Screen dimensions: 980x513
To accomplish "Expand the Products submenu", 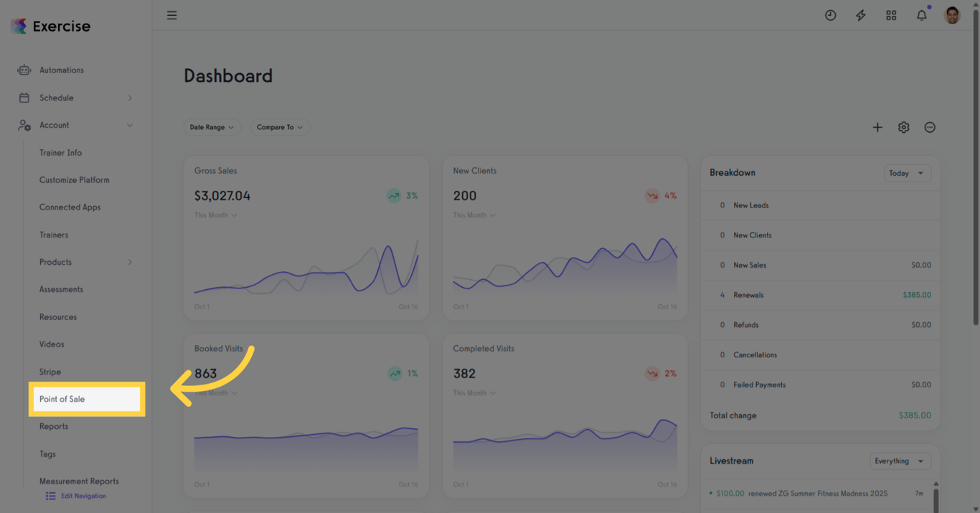I will [x=130, y=262].
